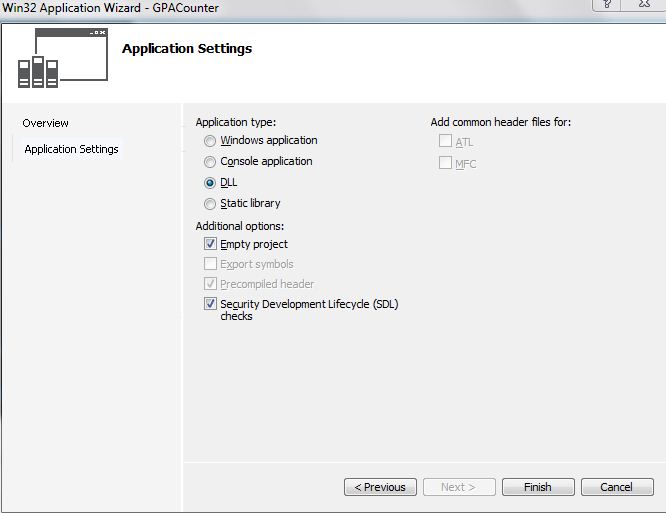This screenshot has width=666, height=513.
Task: Click the Precompiled header checkbox
Action: (211, 284)
